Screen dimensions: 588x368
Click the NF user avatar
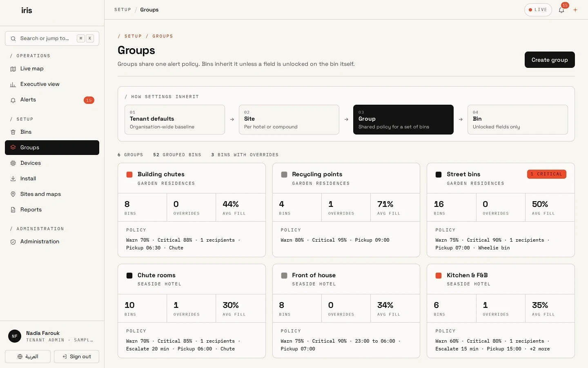click(15, 336)
